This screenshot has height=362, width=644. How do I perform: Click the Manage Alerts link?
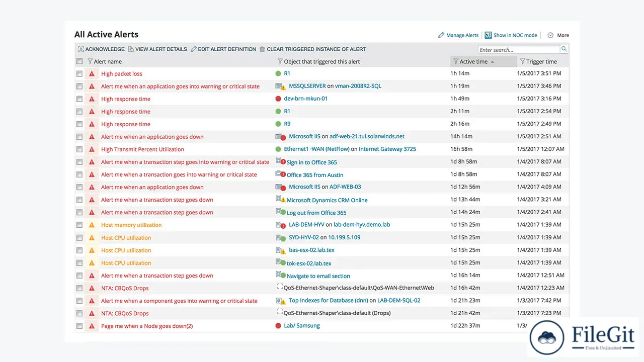click(458, 35)
